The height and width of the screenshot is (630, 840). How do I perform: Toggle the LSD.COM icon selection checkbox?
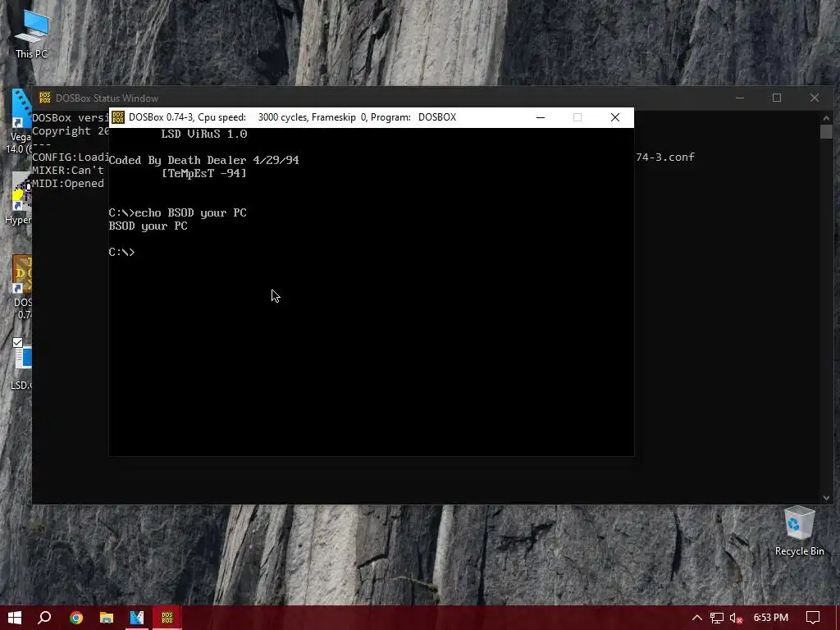point(17,343)
